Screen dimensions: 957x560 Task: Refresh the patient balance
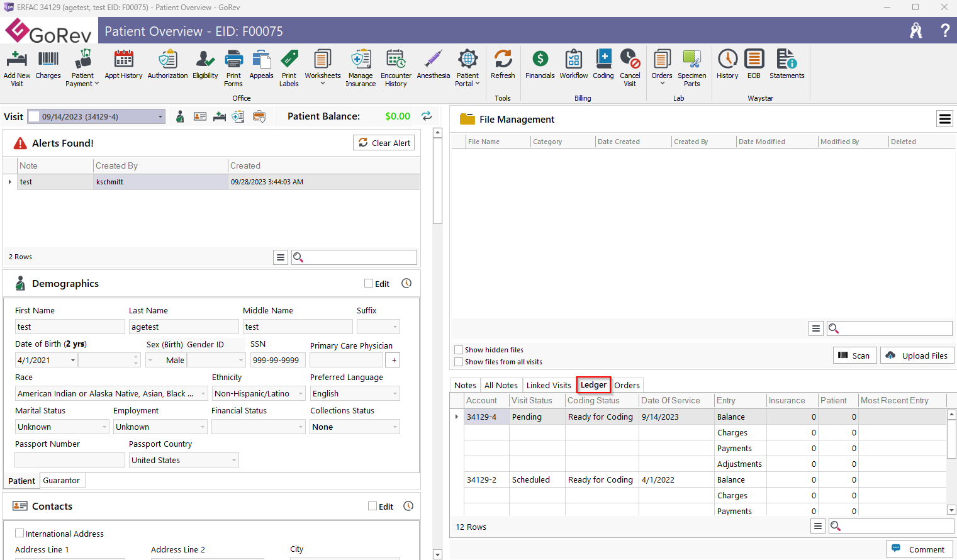click(x=427, y=116)
